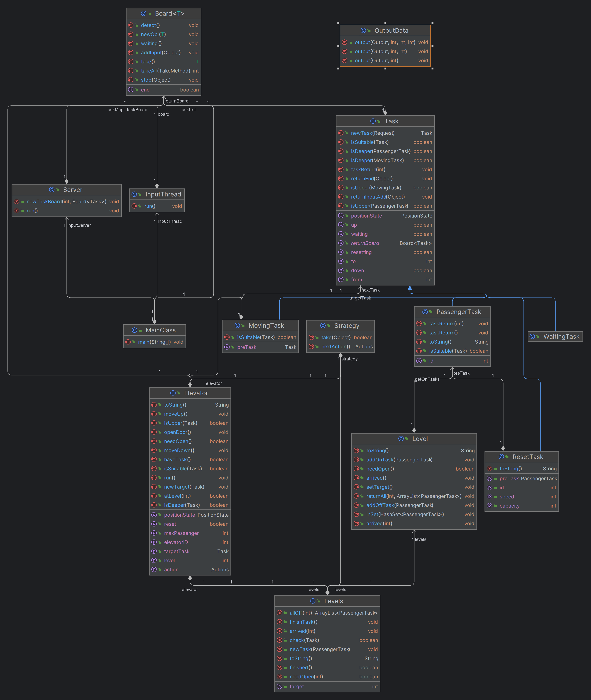Click returnAll method in Level
591x700 pixels.
click(x=414, y=496)
